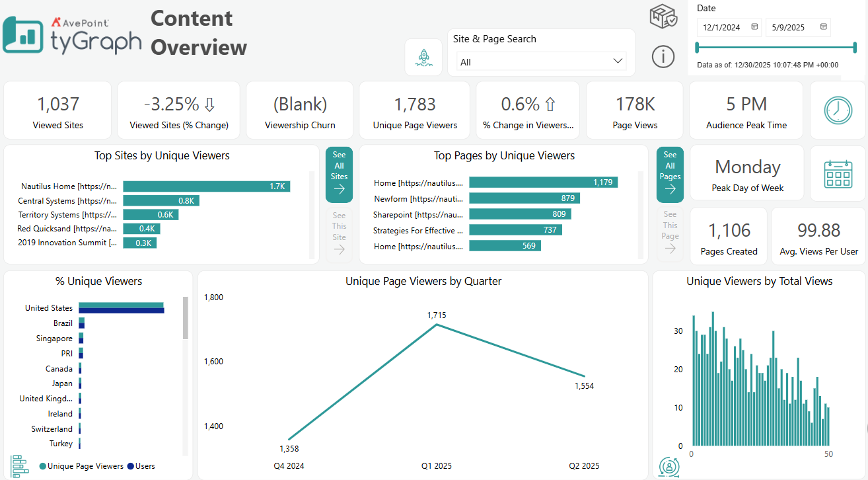
Task: Click See This Site button
Action: point(339,234)
